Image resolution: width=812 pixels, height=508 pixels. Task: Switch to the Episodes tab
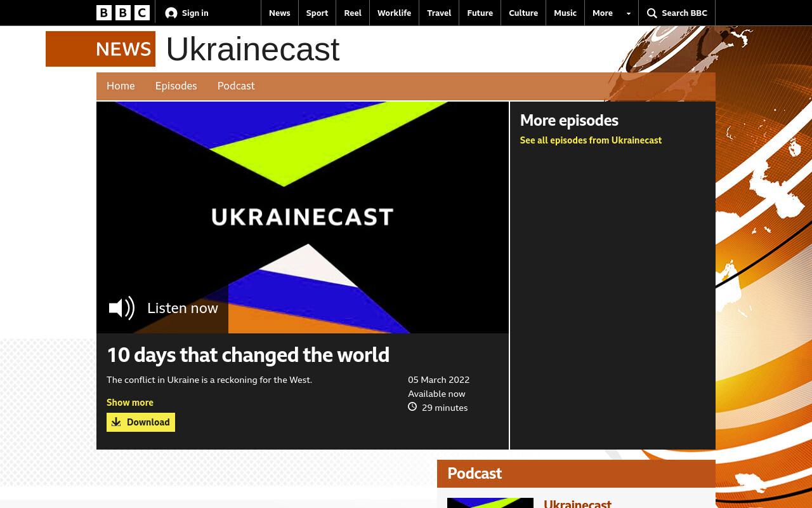point(176,86)
